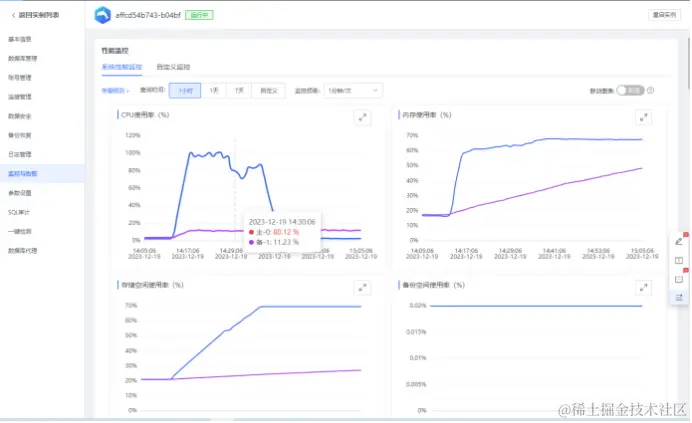Click the dolphin instance logo icon

click(103, 15)
